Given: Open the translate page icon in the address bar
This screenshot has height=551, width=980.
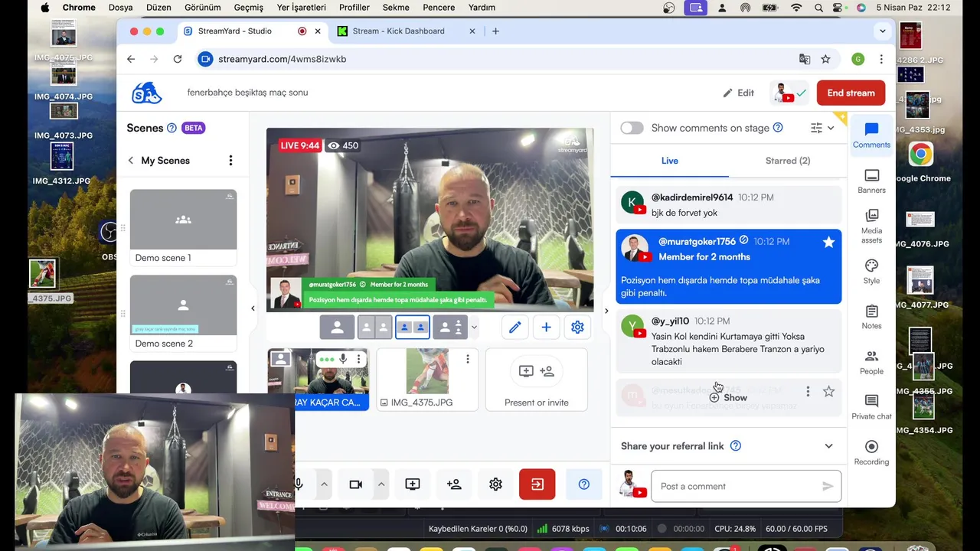Looking at the screenshot, I should coord(805,59).
